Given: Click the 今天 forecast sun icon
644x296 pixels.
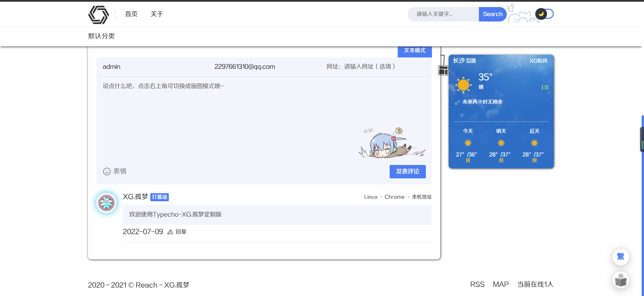Looking at the screenshot, I should tap(468, 143).
